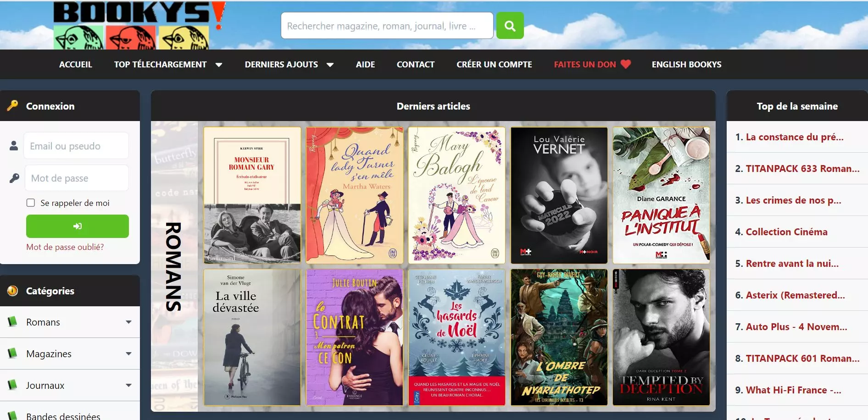Click the key icon next to Connexion

pos(12,105)
